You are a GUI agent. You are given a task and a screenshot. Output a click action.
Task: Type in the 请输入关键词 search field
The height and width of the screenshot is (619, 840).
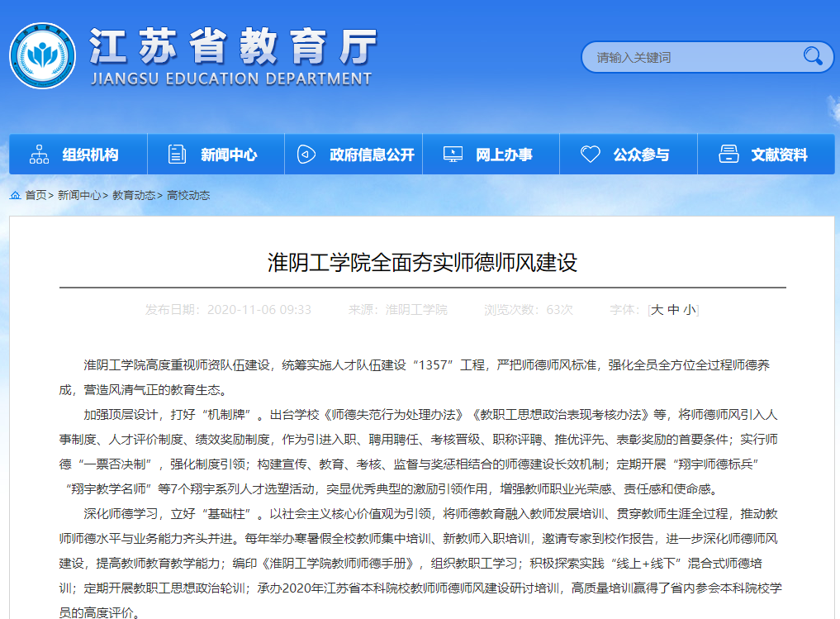pyautogui.click(x=694, y=57)
